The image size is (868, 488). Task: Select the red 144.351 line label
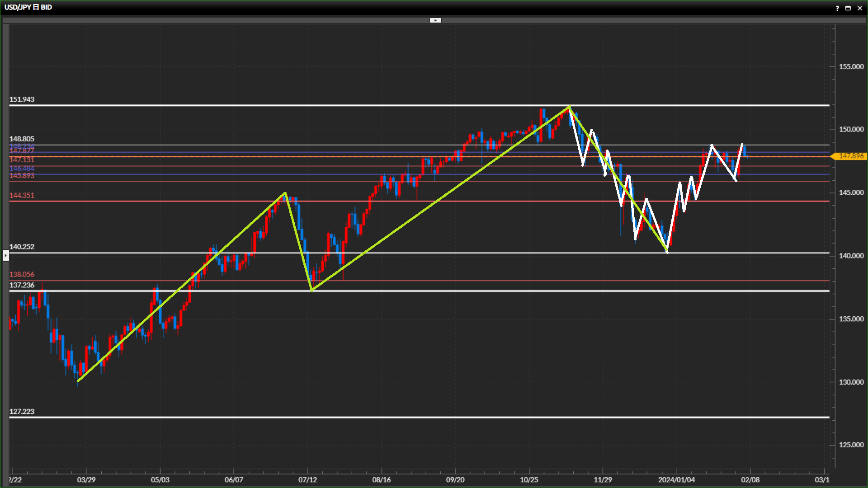point(22,195)
